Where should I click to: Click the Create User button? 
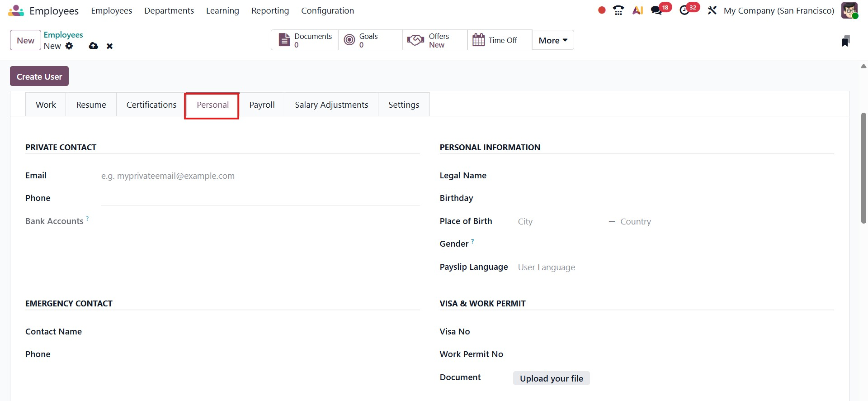[39, 76]
